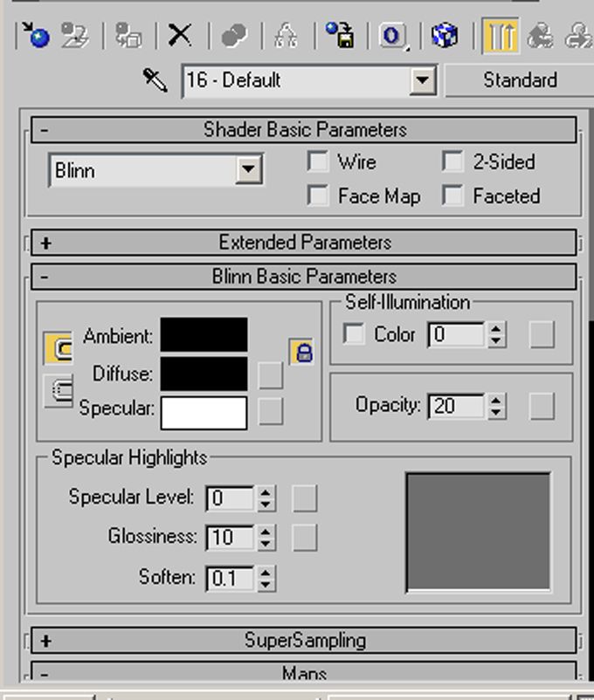Click the white Specular color swatch
The image size is (594, 700).
tap(204, 412)
